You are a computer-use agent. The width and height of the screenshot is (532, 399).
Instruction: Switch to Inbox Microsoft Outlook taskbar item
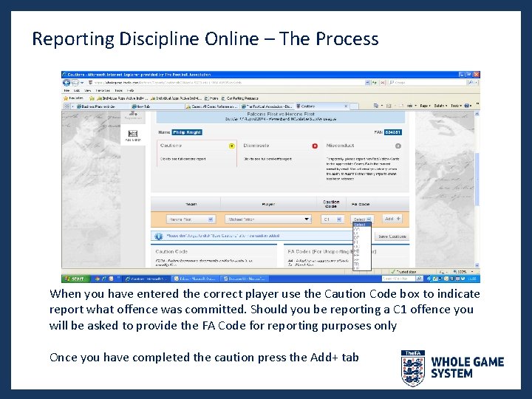[x=194, y=279]
